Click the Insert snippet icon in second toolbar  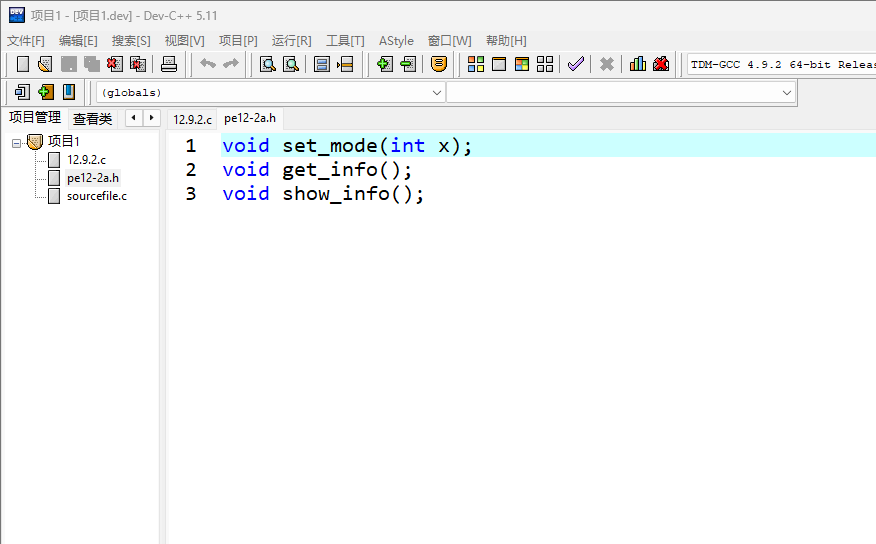pyautogui.click(x=22, y=92)
